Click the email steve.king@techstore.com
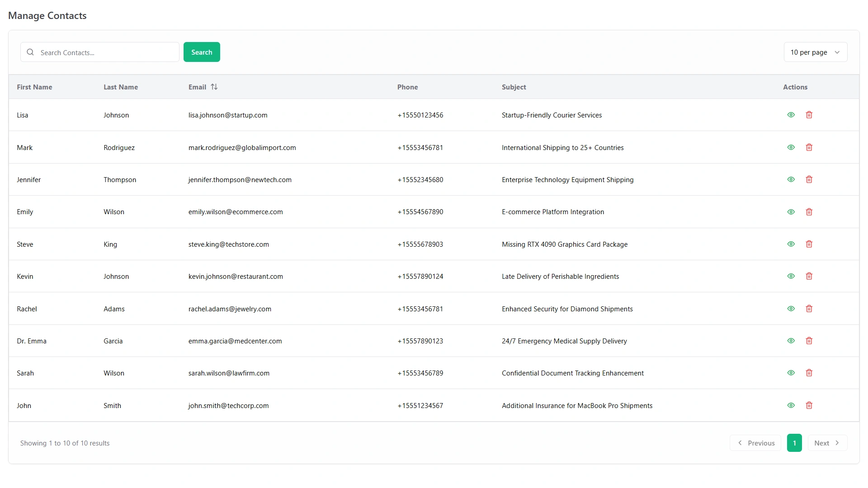868x488 pixels. [228, 244]
